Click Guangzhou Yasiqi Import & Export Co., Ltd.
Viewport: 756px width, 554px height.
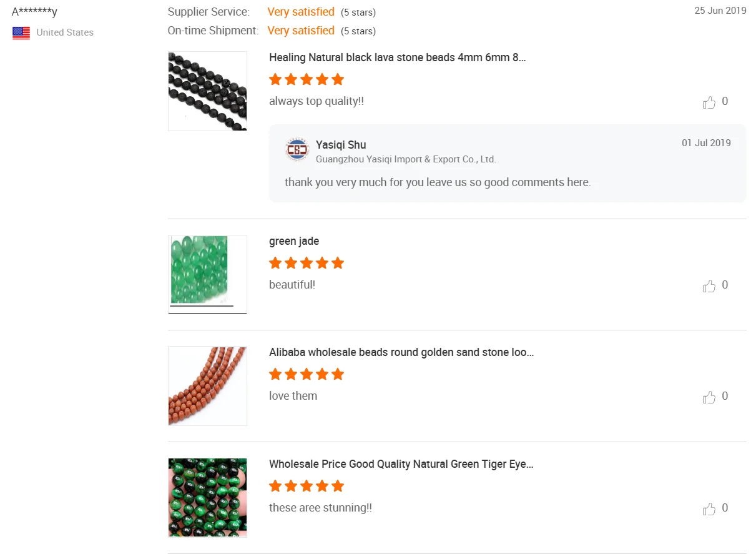point(406,159)
